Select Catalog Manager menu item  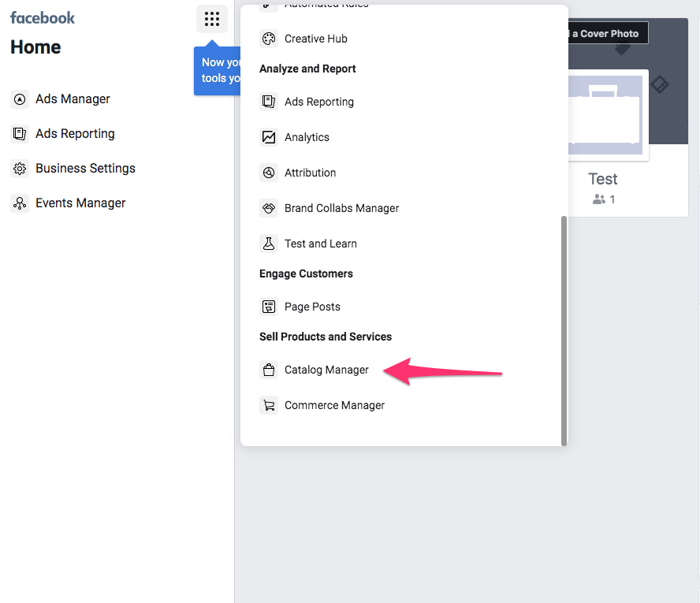point(326,370)
